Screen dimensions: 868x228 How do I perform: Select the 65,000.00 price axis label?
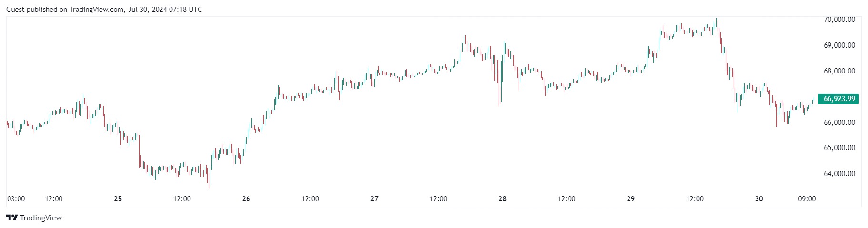839,148
